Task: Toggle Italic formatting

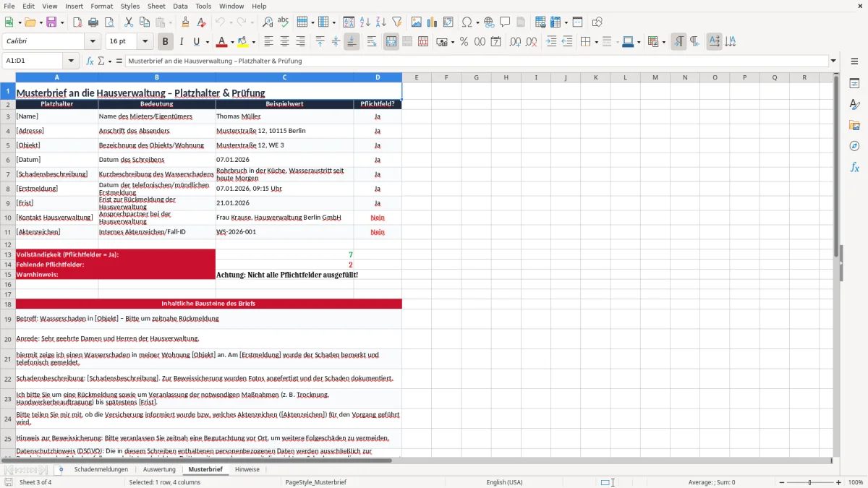Action: tap(182, 42)
